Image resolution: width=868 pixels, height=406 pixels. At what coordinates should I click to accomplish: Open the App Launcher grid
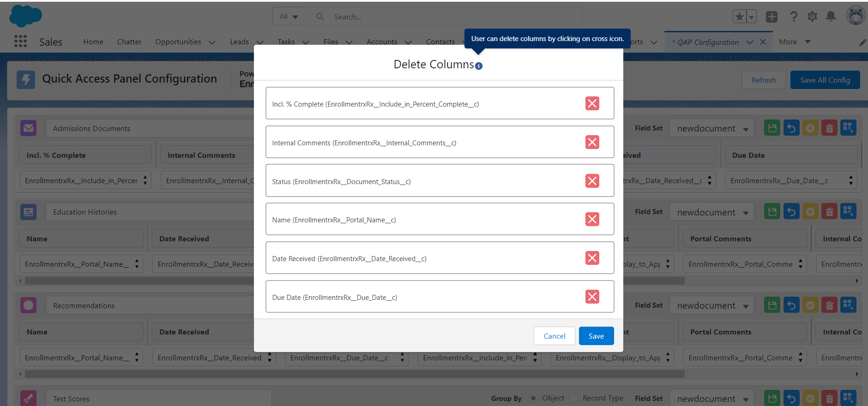pyautogui.click(x=20, y=42)
